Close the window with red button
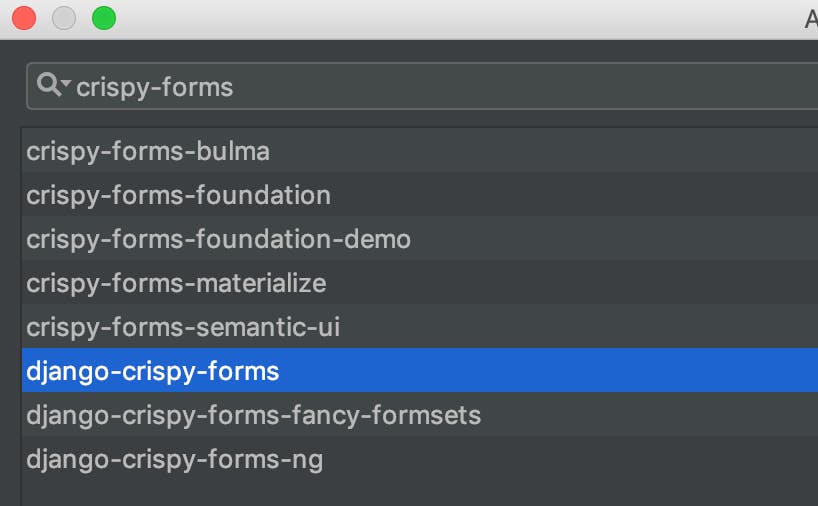Viewport: 818px width, 506px height. pyautogui.click(x=23, y=18)
